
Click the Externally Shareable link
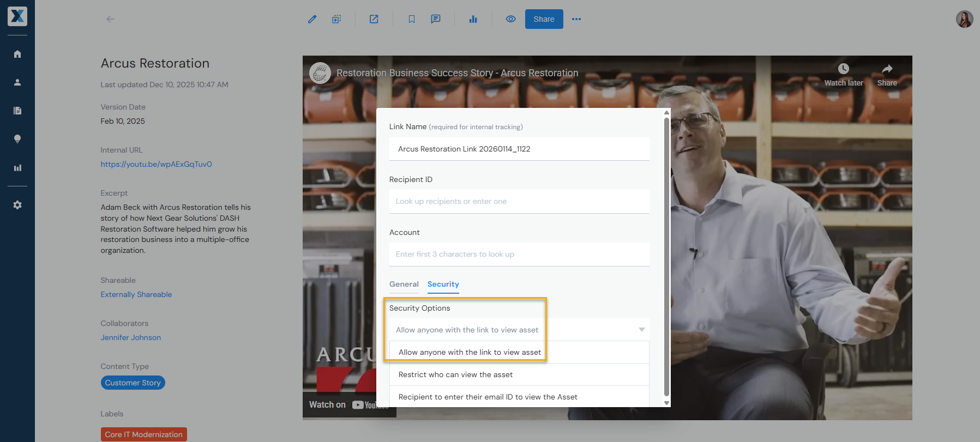(x=136, y=294)
